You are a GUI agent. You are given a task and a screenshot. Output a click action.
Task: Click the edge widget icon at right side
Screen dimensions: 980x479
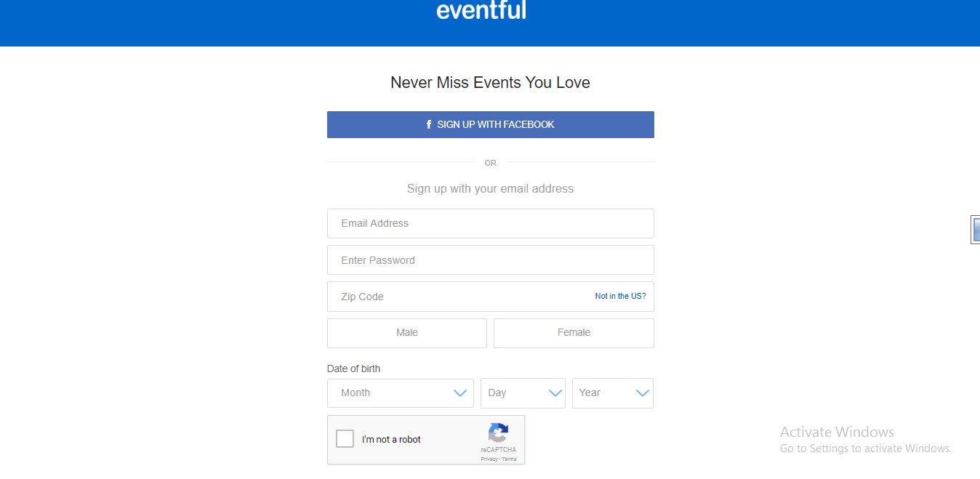click(x=976, y=229)
